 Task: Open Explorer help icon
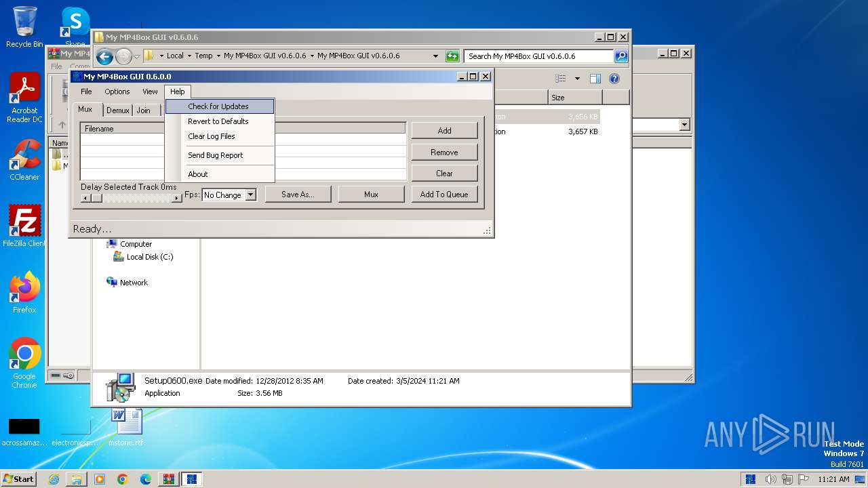click(614, 79)
